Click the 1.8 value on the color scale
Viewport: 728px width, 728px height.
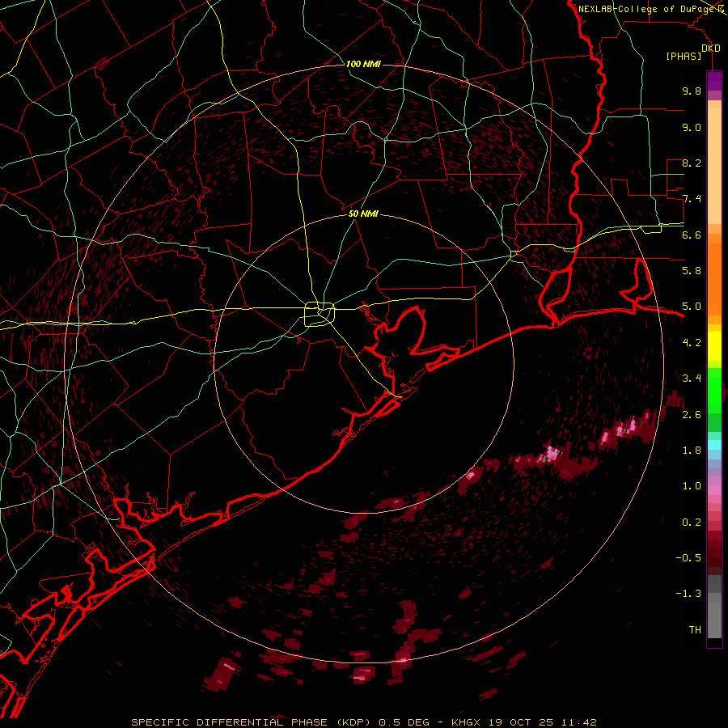[x=692, y=451]
